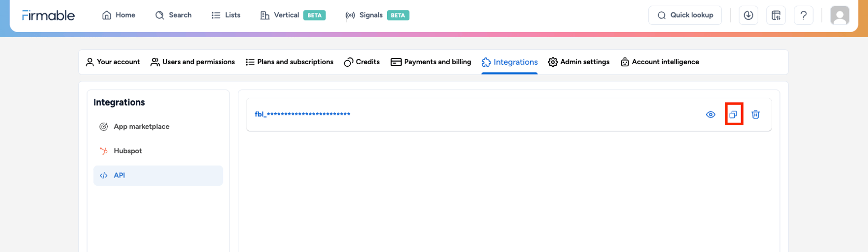
Task: Click the Signals broadcast icon
Action: 351,15
